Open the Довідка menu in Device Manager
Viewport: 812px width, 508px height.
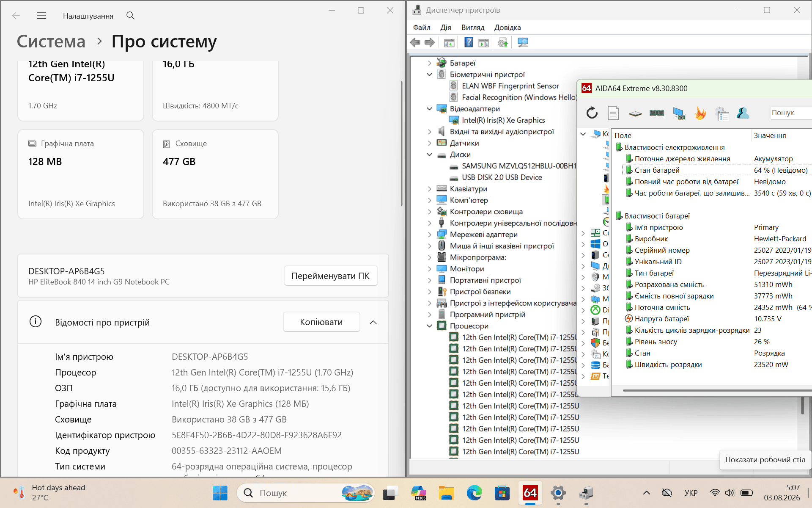[x=507, y=28]
